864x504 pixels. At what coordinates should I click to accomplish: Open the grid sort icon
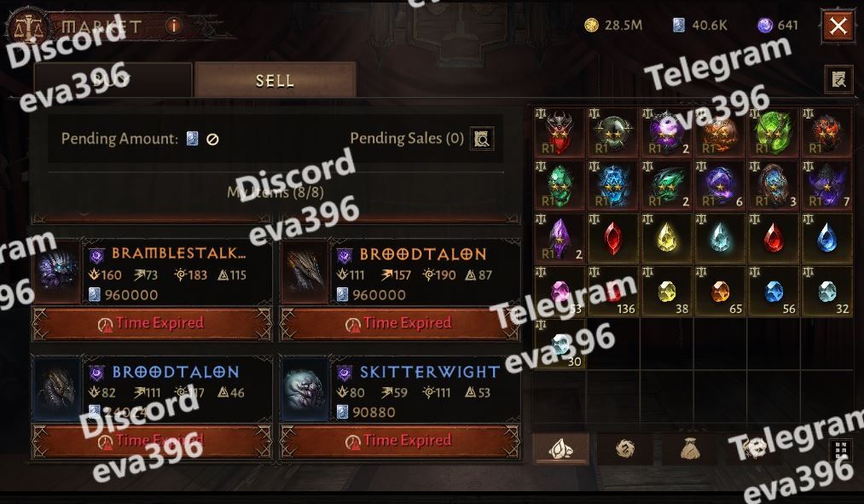841,449
